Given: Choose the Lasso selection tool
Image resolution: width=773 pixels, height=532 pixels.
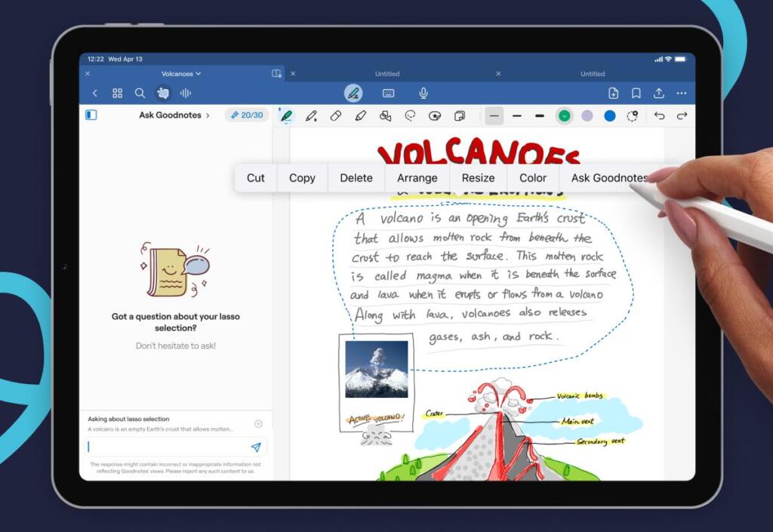Looking at the screenshot, I should pos(410,115).
